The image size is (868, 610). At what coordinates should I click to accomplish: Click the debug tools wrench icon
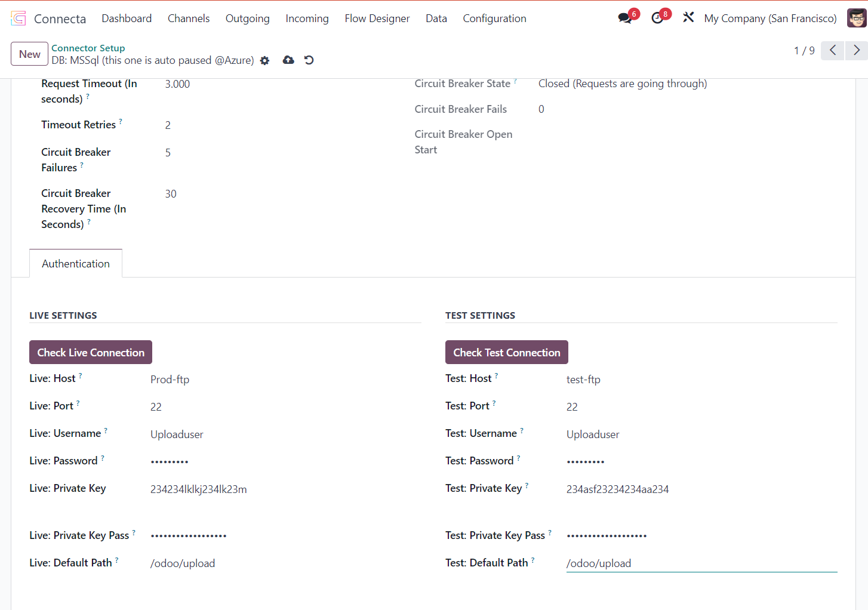click(688, 18)
